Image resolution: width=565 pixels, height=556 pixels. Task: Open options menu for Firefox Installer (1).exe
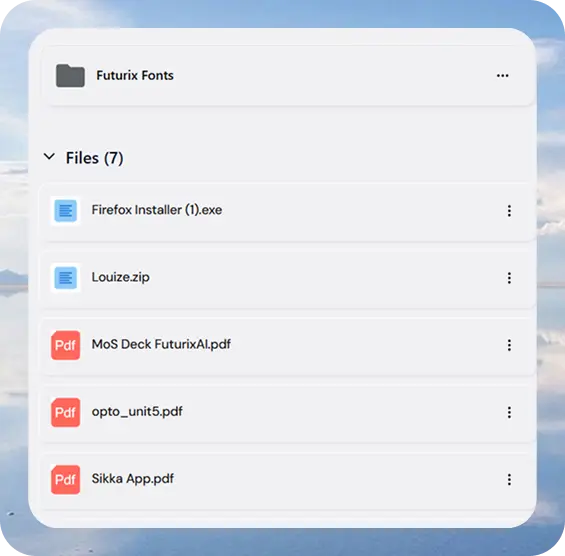pos(509,211)
